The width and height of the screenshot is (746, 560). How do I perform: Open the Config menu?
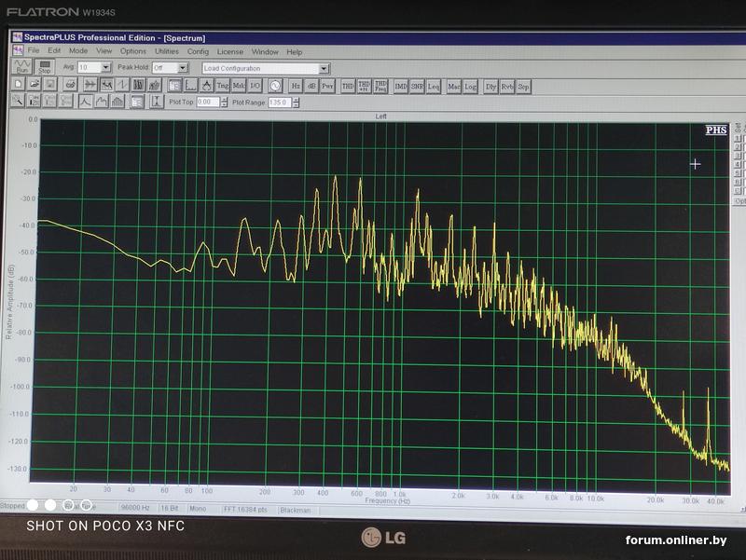198,51
